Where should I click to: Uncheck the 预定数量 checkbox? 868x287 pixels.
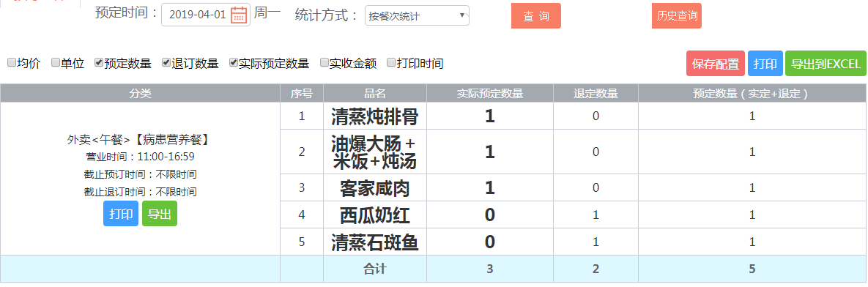(99, 63)
